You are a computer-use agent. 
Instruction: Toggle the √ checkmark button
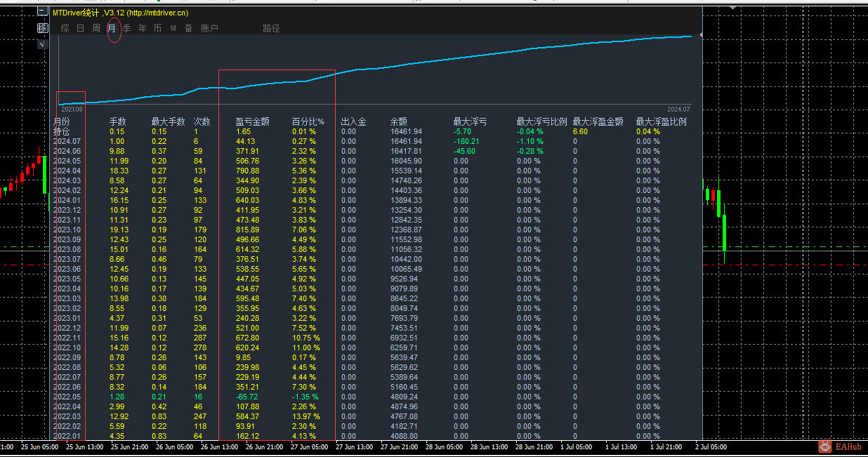43,44
